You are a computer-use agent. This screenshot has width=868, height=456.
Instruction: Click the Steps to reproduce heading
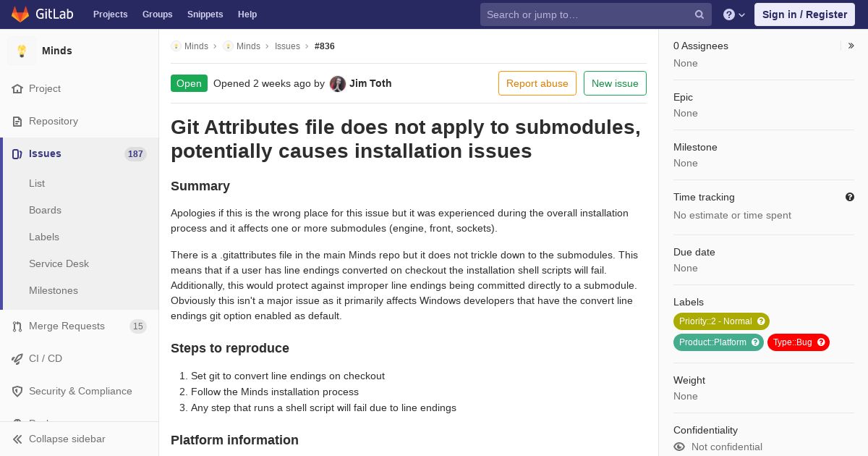pos(230,348)
